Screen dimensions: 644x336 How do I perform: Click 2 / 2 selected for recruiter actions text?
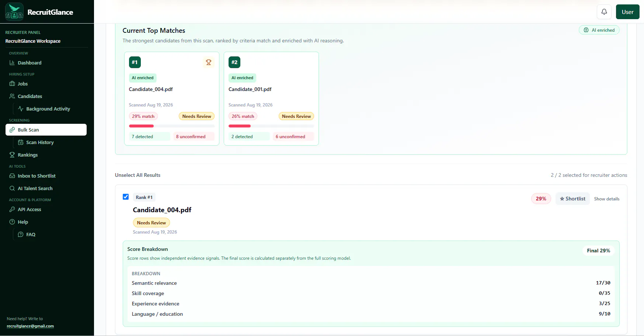[589, 175]
